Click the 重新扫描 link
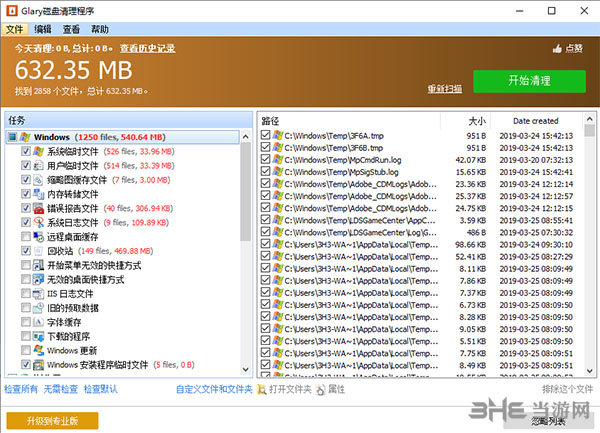600x433 pixels. tap(445, 89)
